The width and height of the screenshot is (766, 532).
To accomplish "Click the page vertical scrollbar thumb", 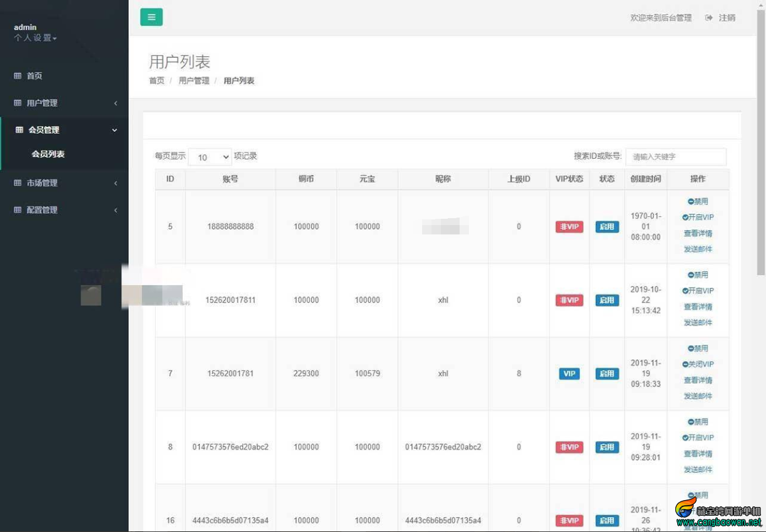I will coord(761,138).
